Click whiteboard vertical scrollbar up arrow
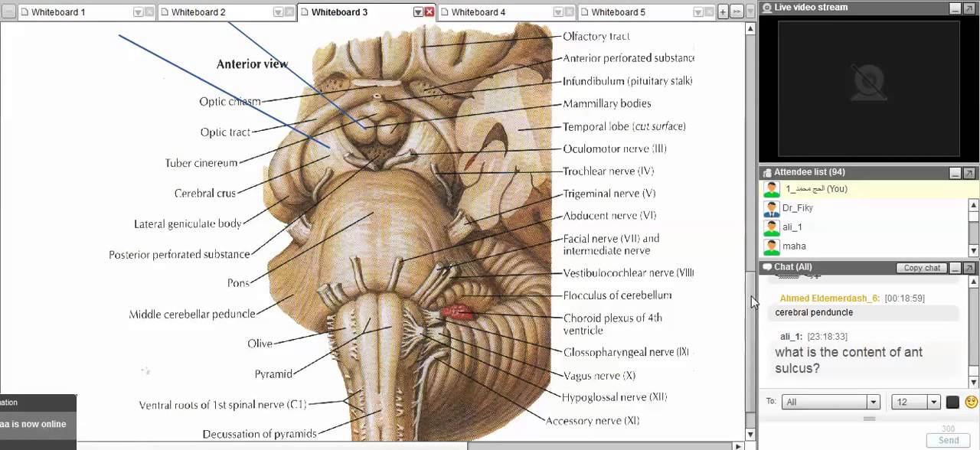 (x=750, y=28)
